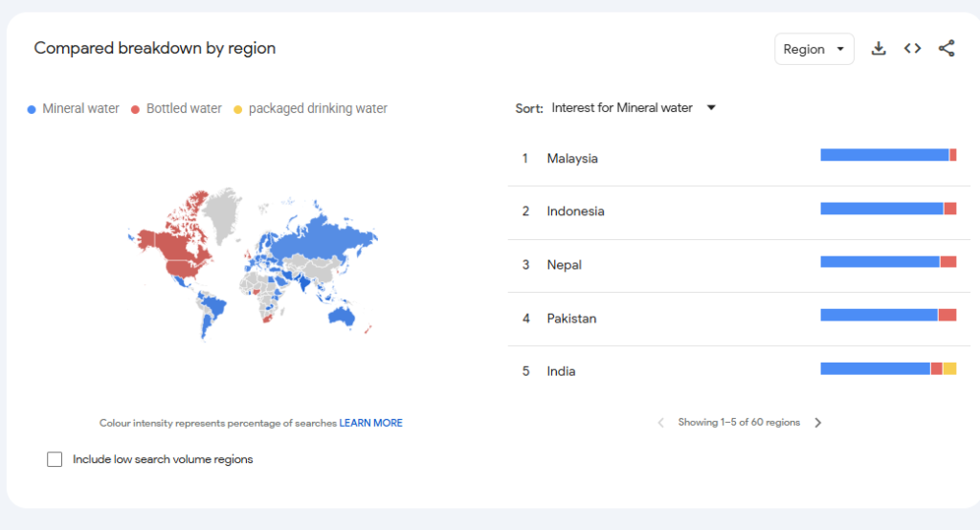The image size is (980, 530).
Task: Click the share icon
Action: pos(947,49)
